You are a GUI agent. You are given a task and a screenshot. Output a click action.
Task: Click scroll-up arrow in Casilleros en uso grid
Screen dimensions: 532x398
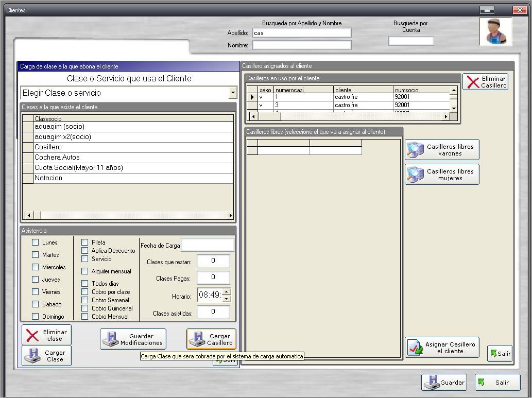click(x=454, y=90)
